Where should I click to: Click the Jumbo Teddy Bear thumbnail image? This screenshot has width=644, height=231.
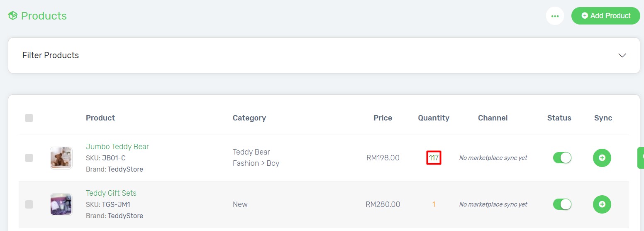pyautogui.click(x=61, y=158)
